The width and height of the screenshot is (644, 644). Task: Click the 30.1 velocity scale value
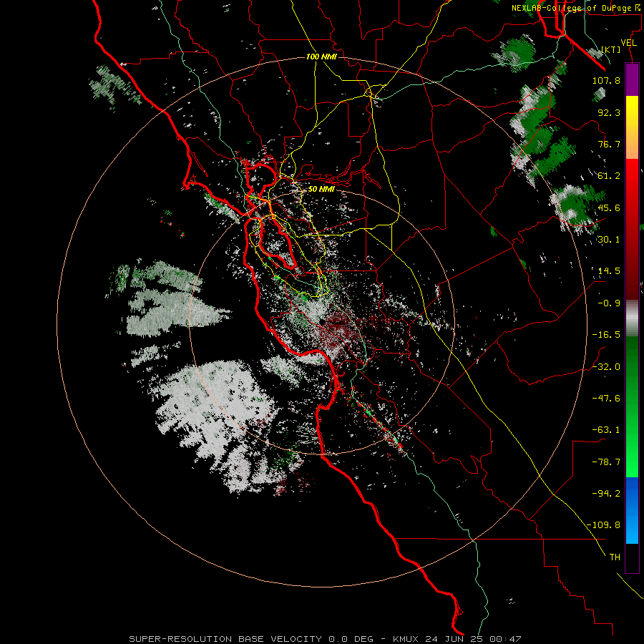click(609, 240)
